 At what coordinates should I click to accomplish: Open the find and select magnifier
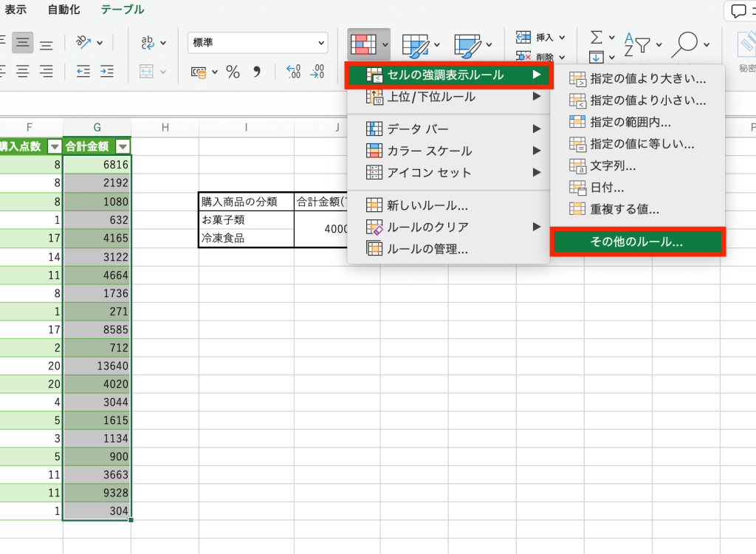pos(687,44)
